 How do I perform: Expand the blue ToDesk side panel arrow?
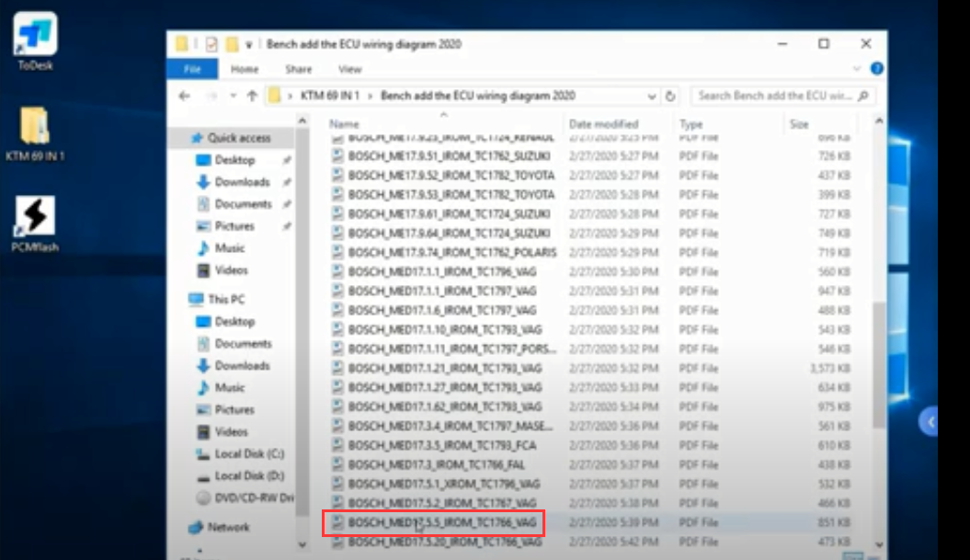point(930,422)
